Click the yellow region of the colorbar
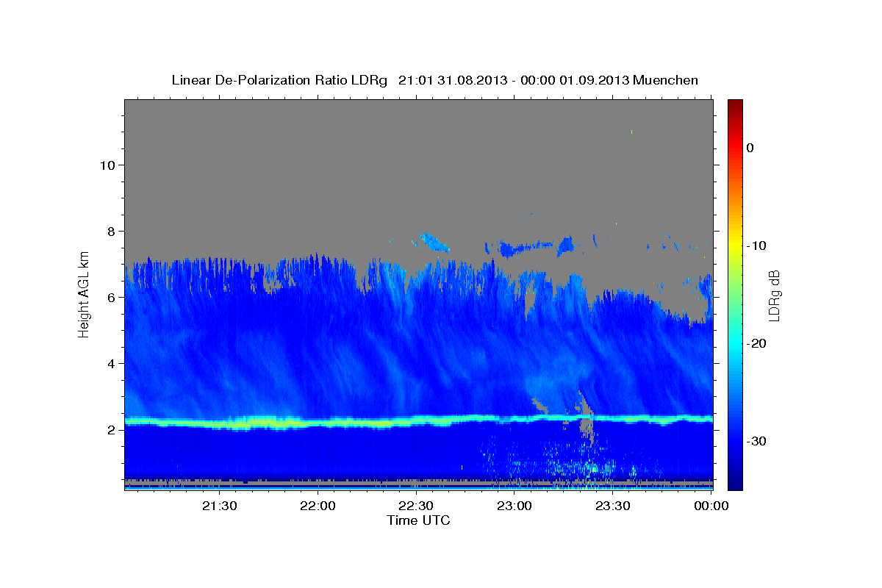Image resolution: width=882 pixels, height=588 pixels. pyautogui.click(x=735, y=246)
